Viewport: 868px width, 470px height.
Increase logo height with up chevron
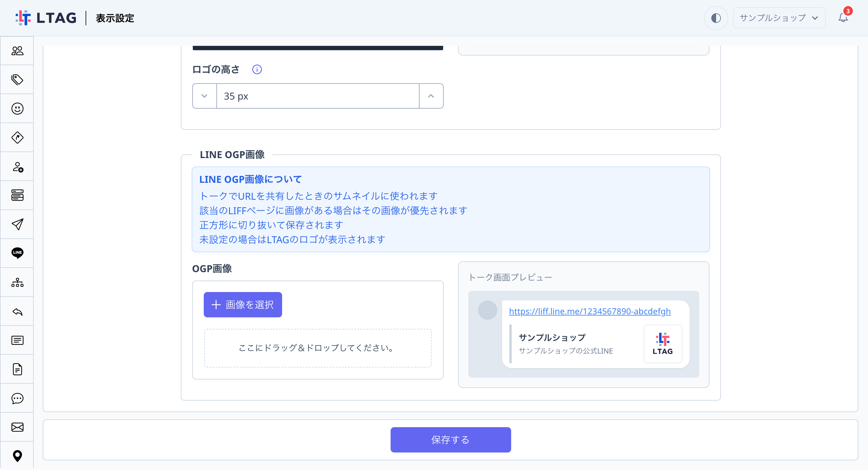point(431,96)
